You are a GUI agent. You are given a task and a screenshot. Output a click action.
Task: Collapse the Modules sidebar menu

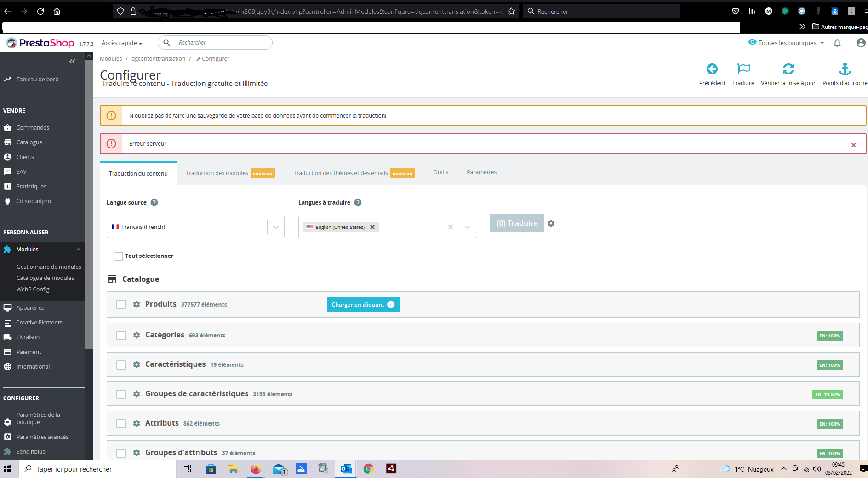(x=78, y=250)
